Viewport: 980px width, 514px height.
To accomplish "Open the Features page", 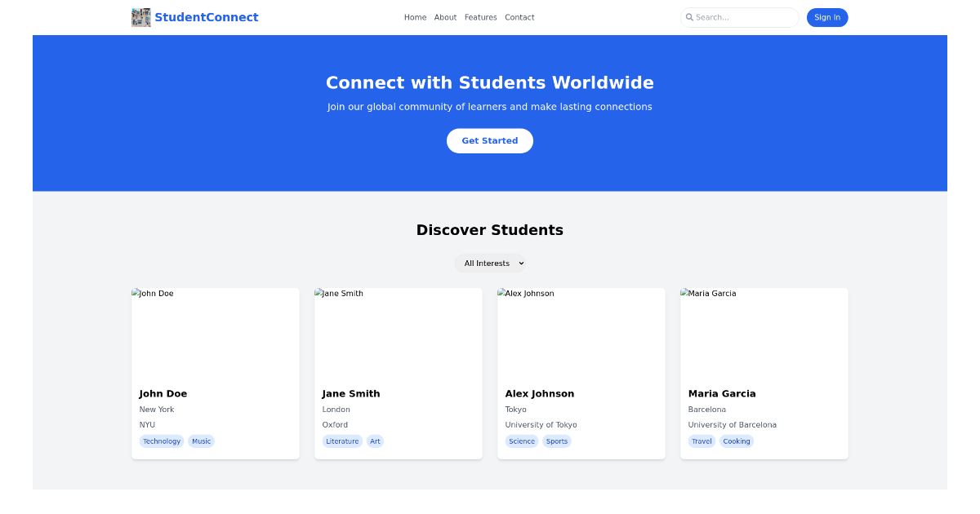I will [x=481, y=16].
